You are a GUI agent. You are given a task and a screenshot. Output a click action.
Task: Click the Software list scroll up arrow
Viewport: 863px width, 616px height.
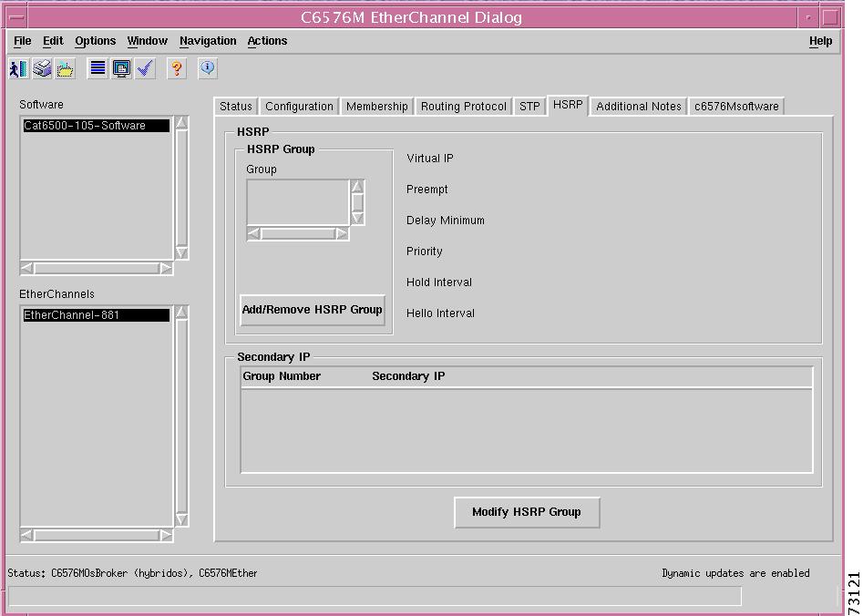tap(181, 123)
